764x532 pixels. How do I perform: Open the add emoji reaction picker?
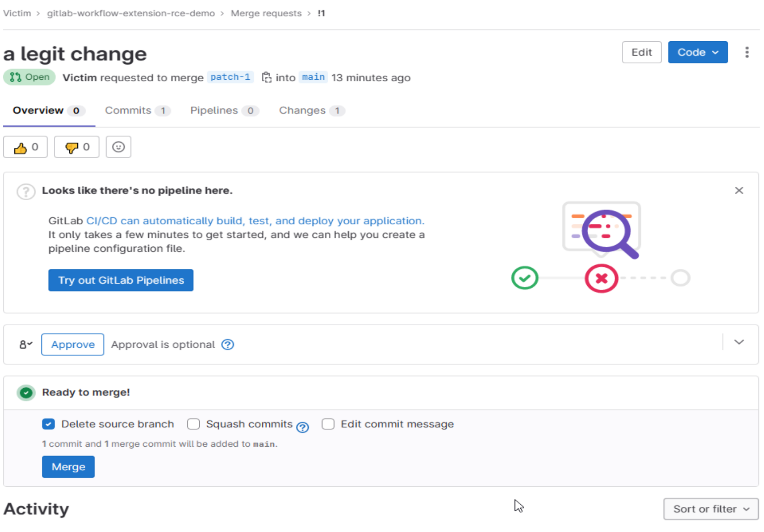pyautogui.click(x=118, y=147)
